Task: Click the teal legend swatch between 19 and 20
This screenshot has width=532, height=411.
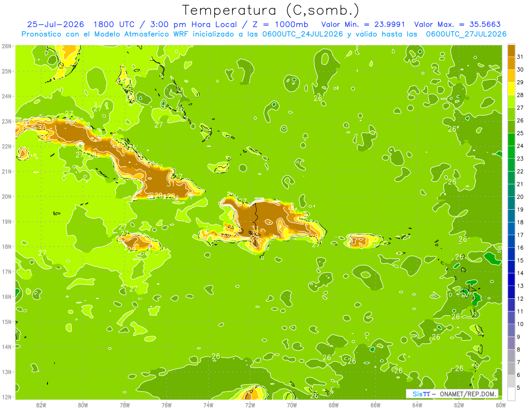Action: point(511,203)
